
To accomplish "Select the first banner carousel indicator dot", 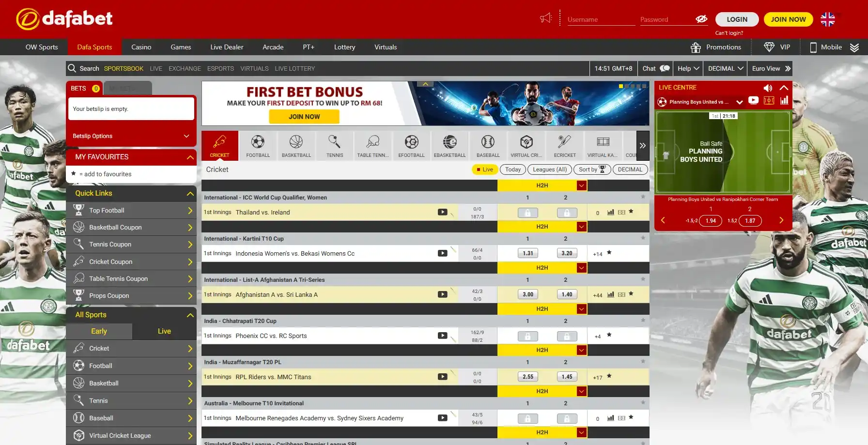I will coord(621,86).
